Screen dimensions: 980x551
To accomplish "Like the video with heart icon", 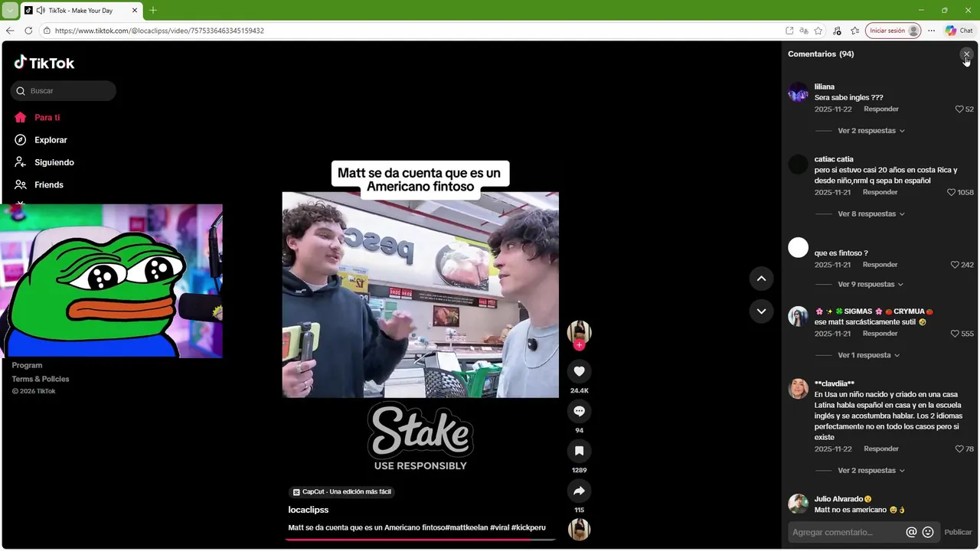I will (x=579, y=371).
